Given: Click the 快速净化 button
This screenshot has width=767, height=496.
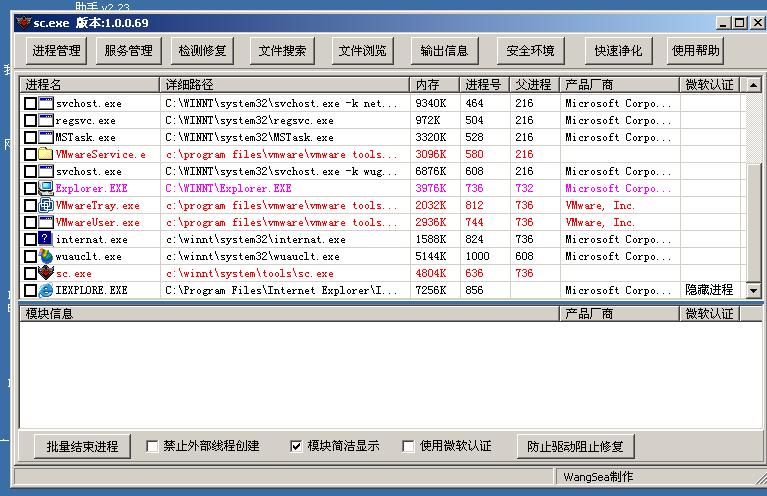Looking at the screenshot, I should (618, 51).
